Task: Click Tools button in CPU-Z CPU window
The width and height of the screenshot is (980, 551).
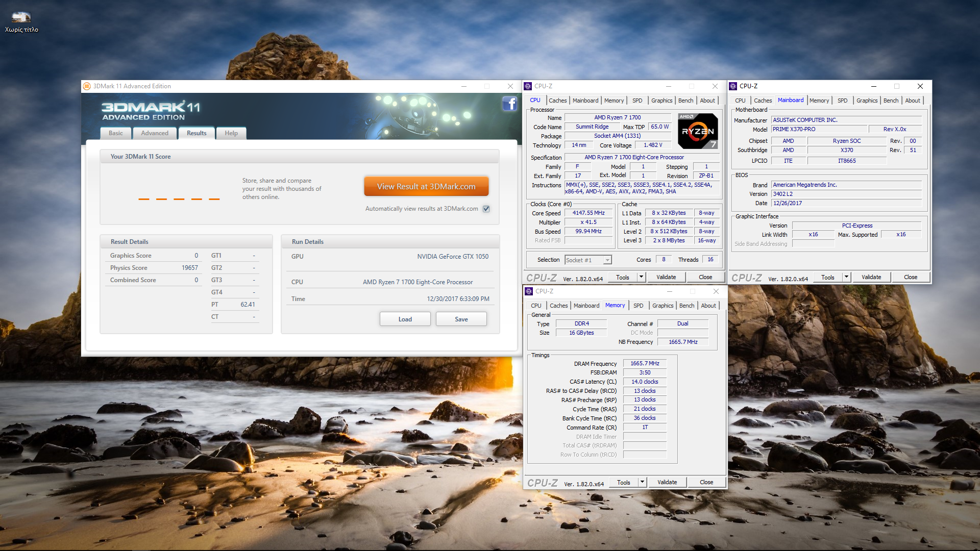Action: (623, 277)
